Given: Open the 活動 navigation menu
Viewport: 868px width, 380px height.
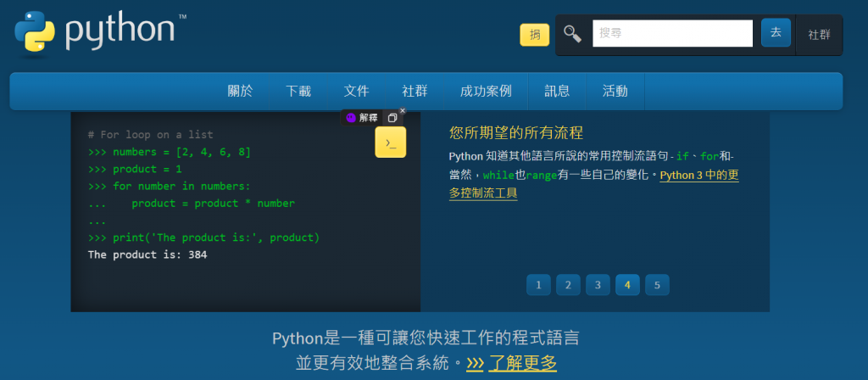Looking at the screenshot, I should 615,92.
